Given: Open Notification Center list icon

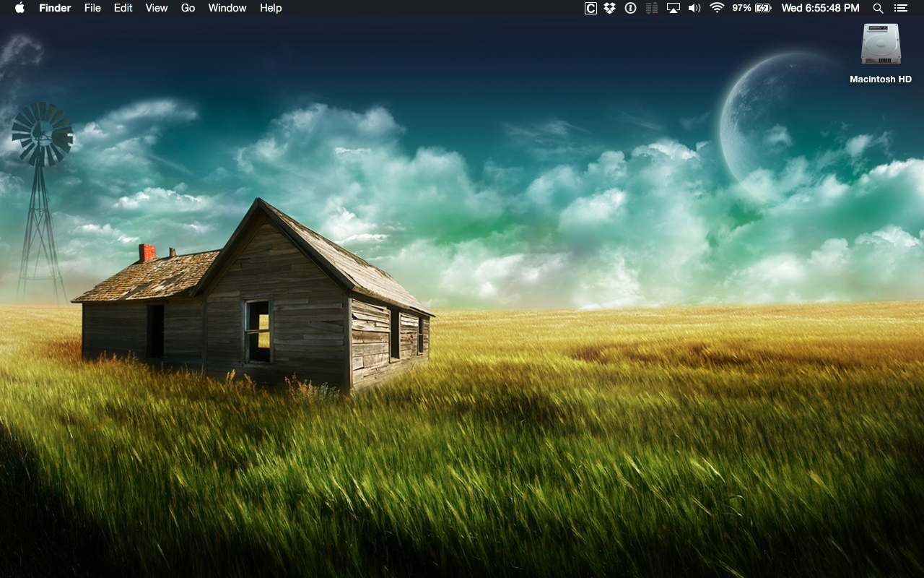Looking at the screenshot, I should [900, 8].
